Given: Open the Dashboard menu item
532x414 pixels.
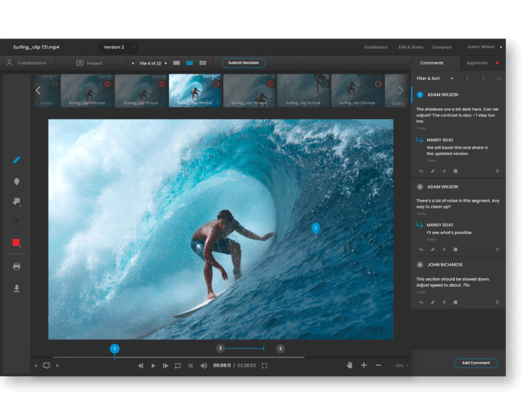Looking at the screenshot, I should [x=376, y=47].
